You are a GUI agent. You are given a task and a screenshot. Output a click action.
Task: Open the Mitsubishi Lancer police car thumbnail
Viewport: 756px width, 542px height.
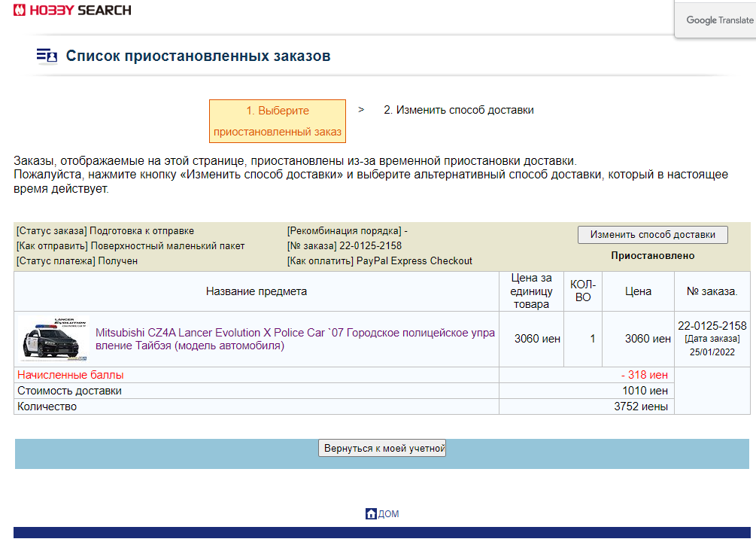[53, 340]
